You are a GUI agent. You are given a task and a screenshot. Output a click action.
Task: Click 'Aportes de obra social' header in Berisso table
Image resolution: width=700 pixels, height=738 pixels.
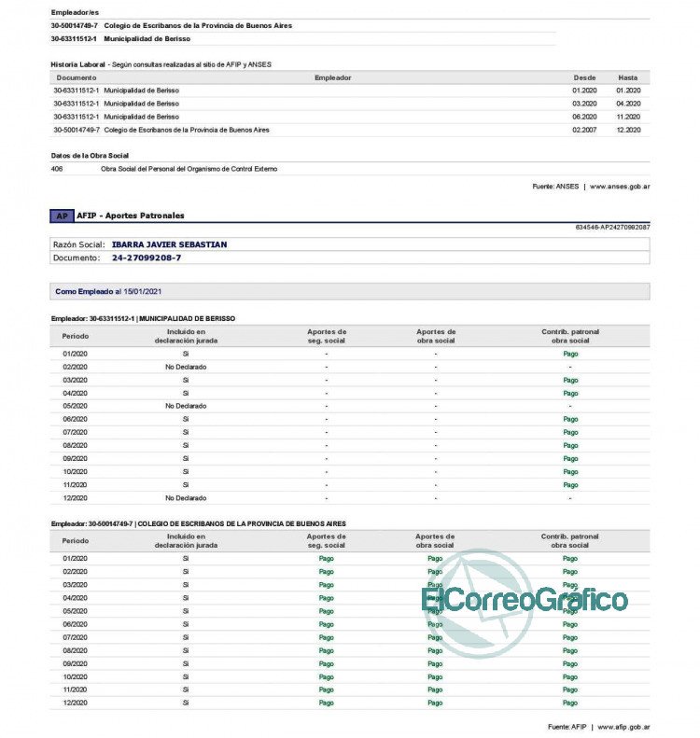coord(436,336)
